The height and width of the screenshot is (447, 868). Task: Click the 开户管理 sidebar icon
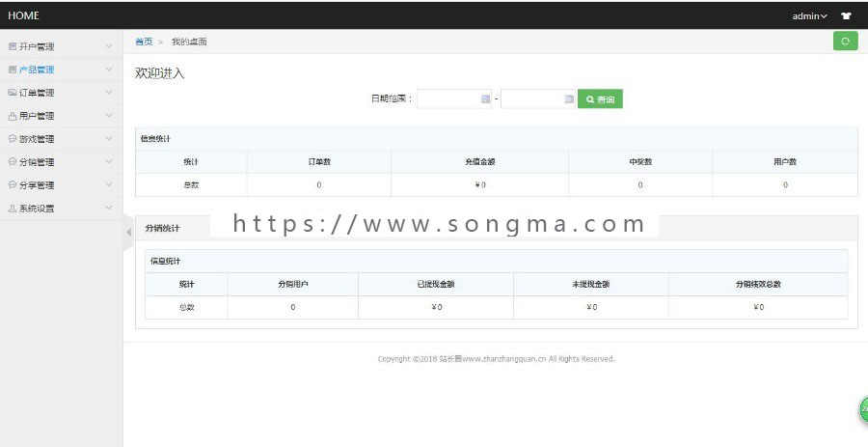[x=13, y=47]
